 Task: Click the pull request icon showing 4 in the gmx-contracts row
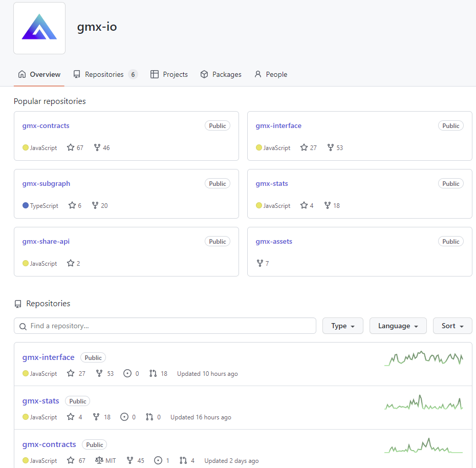click(x=183, y=460)
